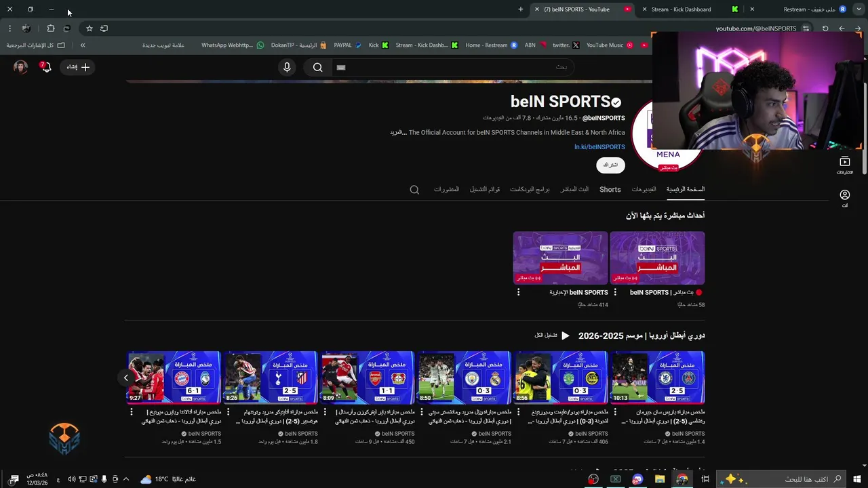The width and height of the screenshot is (868, 488).
Task: Expand the bookmarks overflow chevron
Action: click(83, 45)
